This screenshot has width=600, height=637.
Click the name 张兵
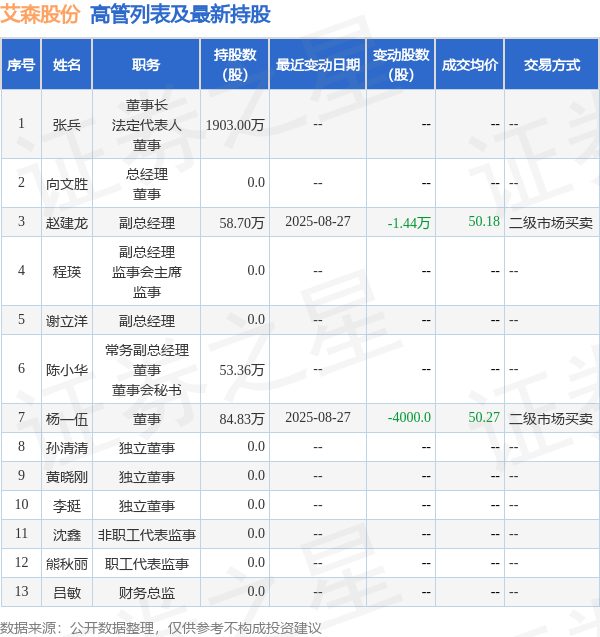[x=67, y=125]
